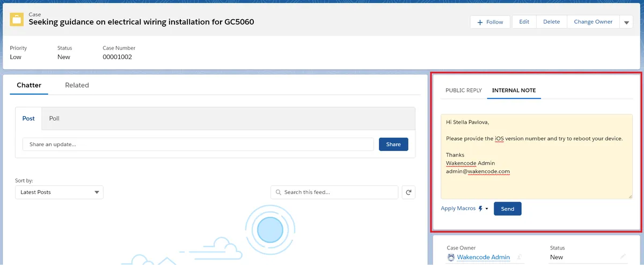Follow this case

pyautogui.click(x=490, y=22)
